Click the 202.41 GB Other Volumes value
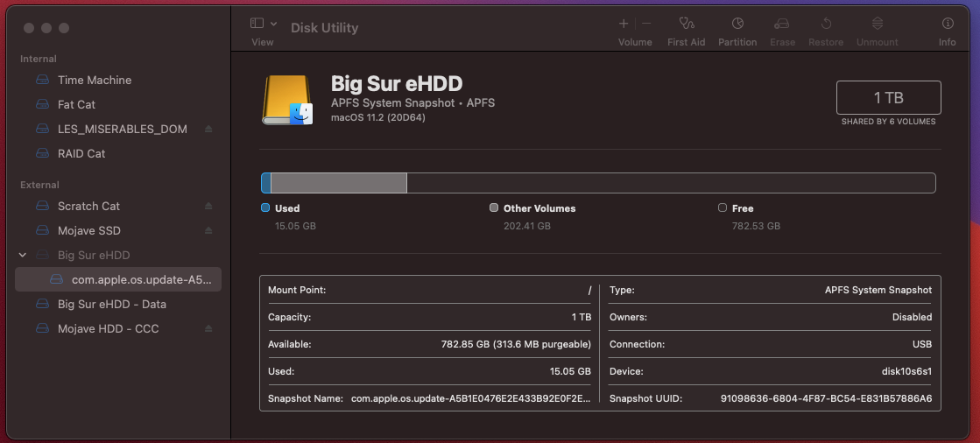980x443 pixels. [527, 226]
